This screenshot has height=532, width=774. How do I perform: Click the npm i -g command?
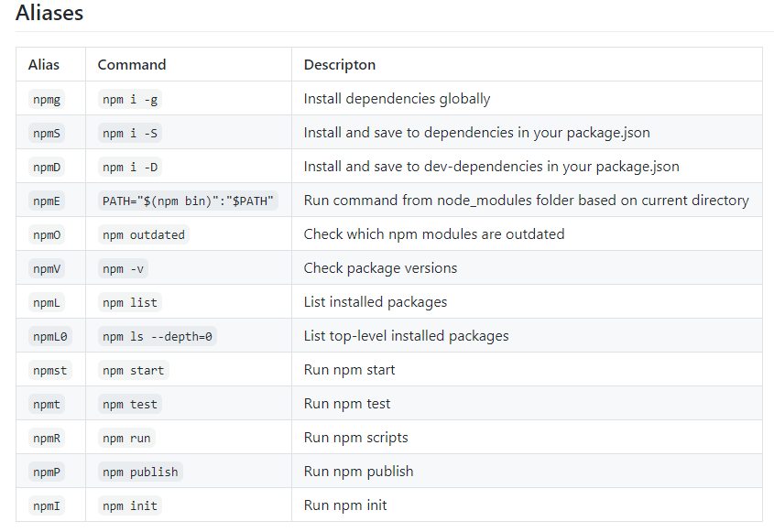[130, 99]
